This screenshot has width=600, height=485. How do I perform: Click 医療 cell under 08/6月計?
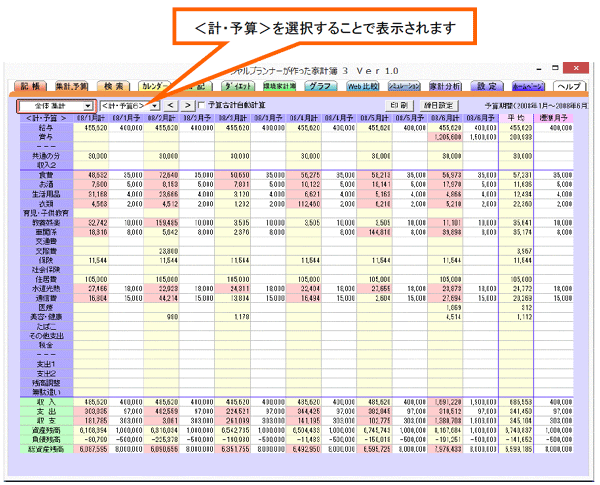445,307
